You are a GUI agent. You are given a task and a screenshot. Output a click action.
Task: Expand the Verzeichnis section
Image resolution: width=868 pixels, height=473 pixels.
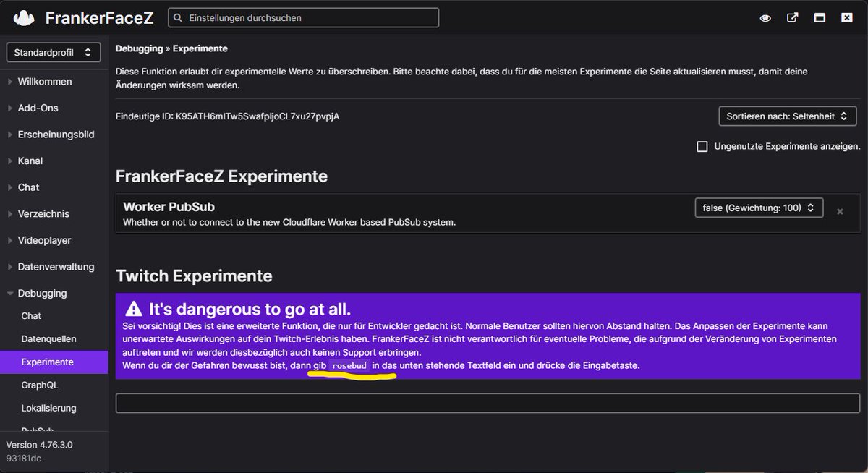(x=43, y=213)
